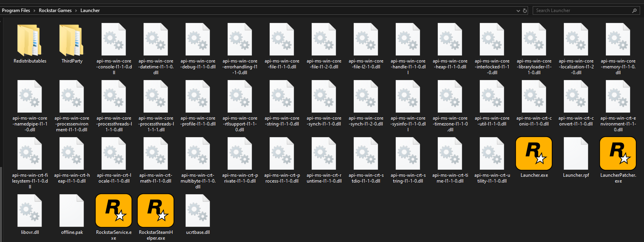Open the ThirdParty folder
The image size is (644, 242).
[72, 40]
